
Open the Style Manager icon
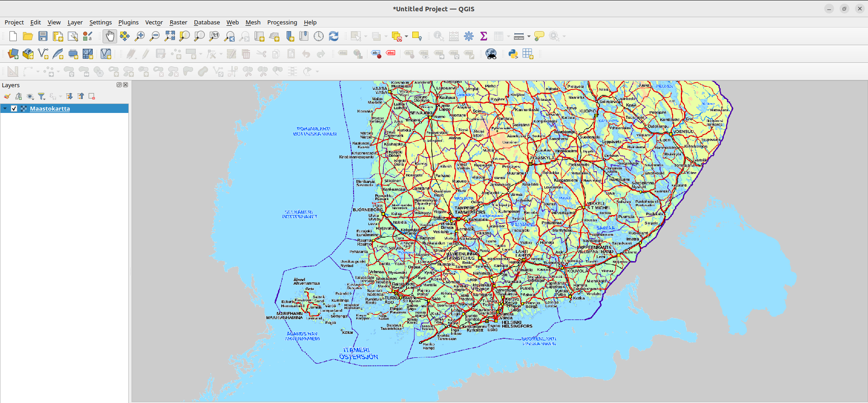(88, 36)
